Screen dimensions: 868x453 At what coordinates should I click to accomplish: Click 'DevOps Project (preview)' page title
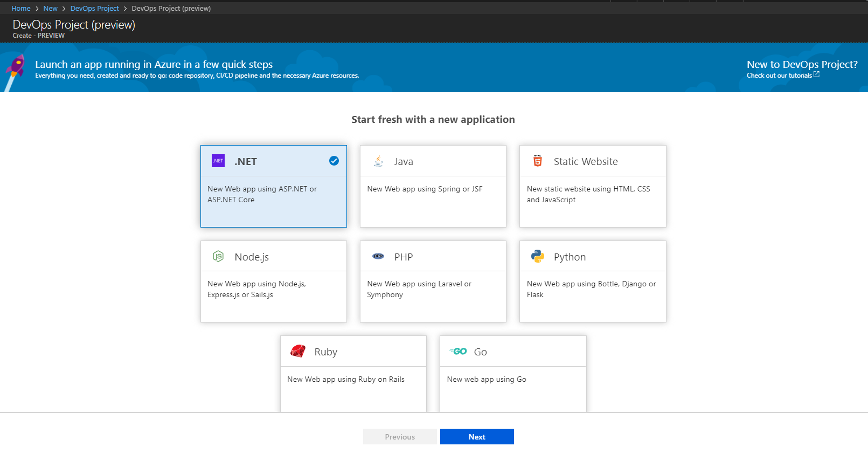(x=74, y=25)
